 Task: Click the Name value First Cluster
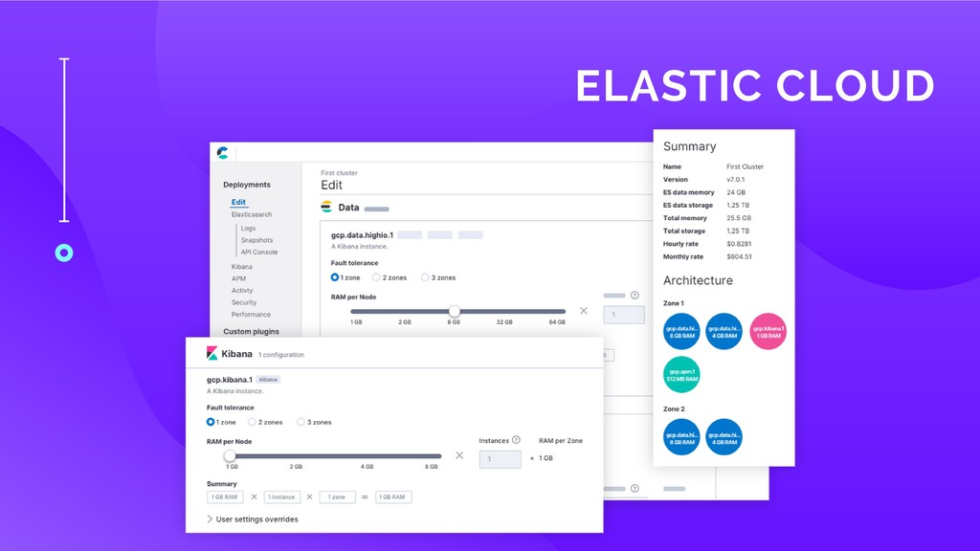tap(745, 166)
